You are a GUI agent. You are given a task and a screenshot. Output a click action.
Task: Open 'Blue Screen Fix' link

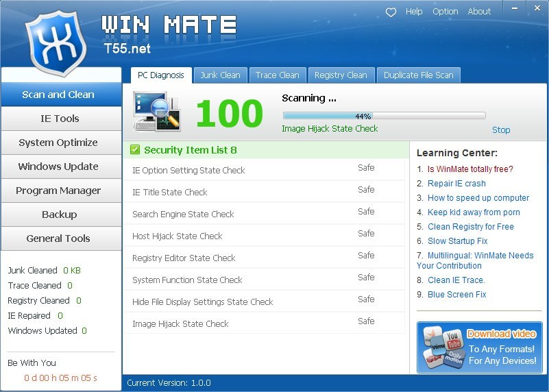(457, 295)
